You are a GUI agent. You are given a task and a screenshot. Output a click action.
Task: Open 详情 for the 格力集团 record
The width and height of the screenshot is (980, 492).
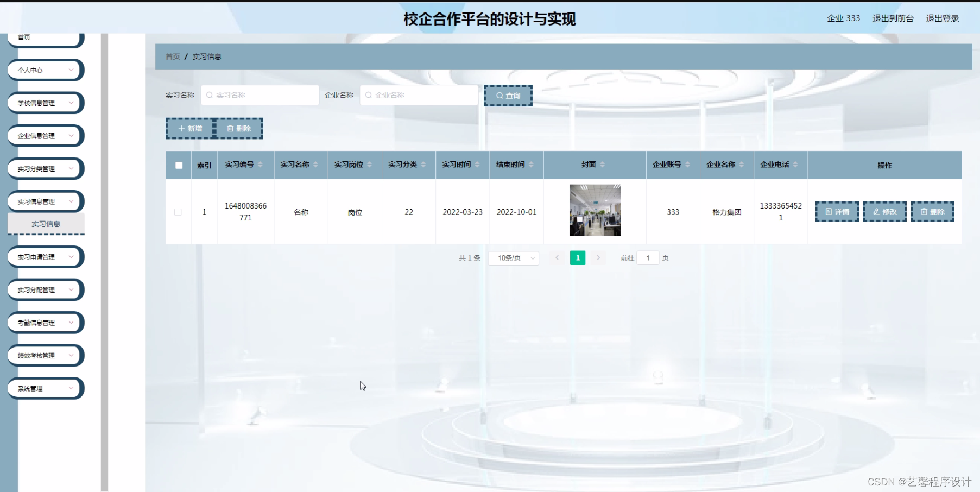click(x=836, y=212)
